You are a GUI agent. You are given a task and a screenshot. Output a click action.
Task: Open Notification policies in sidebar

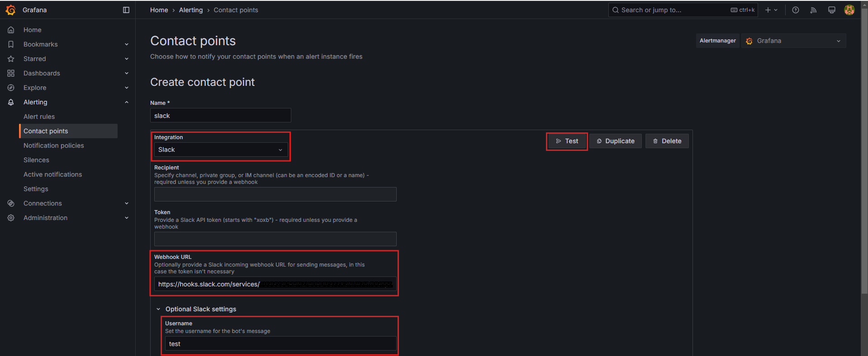tap(54, 145)
